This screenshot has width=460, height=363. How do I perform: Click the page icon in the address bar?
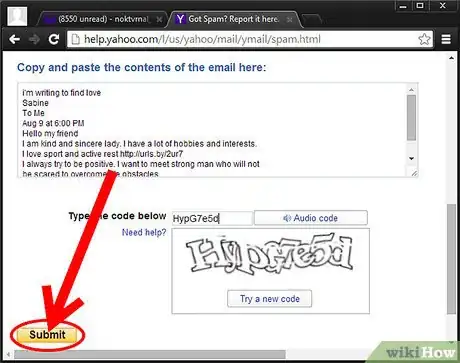point(76,39)
